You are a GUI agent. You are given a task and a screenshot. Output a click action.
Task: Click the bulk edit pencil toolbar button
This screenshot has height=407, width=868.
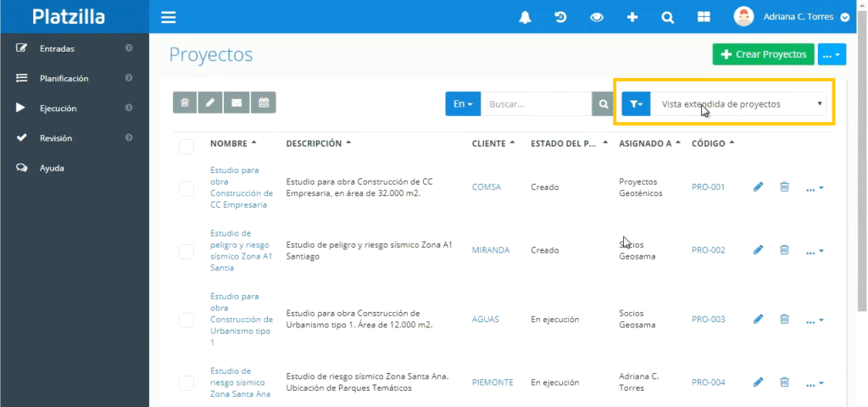(x=210, y=103)
